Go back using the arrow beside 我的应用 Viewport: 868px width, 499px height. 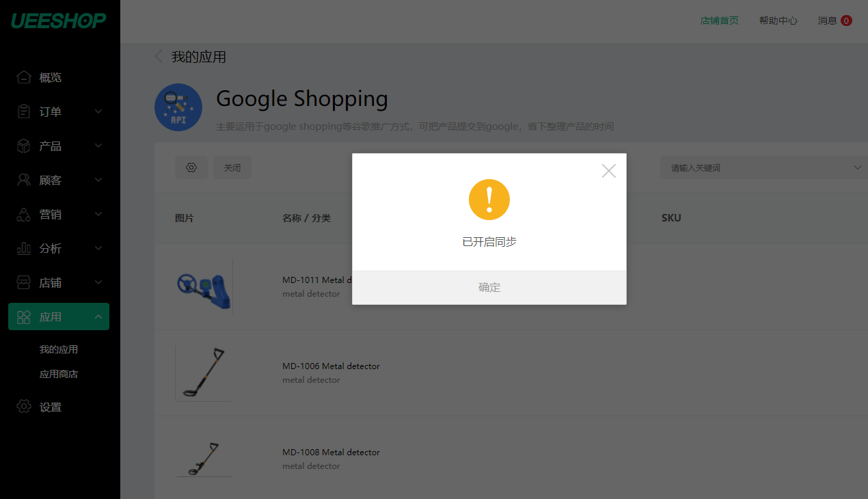click(159, 57)
